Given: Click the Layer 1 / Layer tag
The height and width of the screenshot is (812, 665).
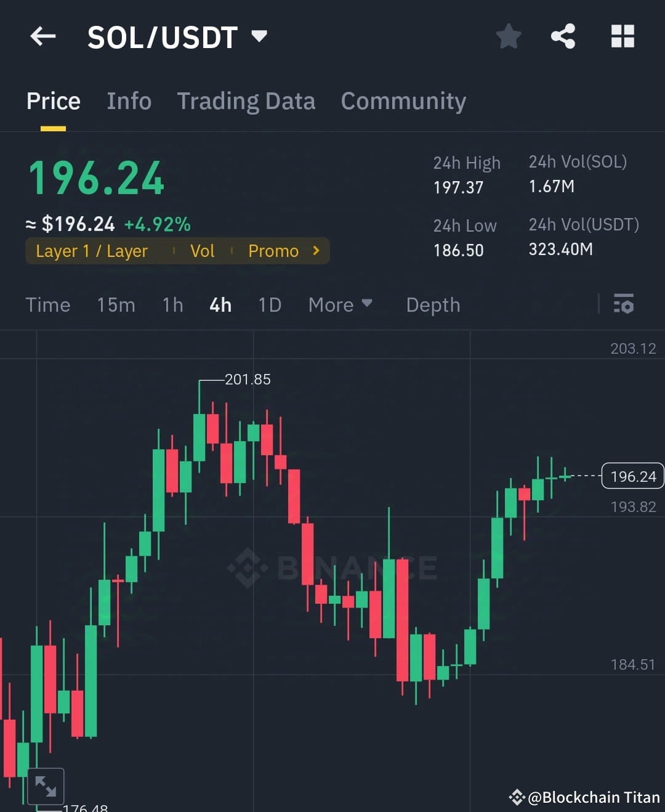Looking at the screenshot, I should tap(91, 251).
